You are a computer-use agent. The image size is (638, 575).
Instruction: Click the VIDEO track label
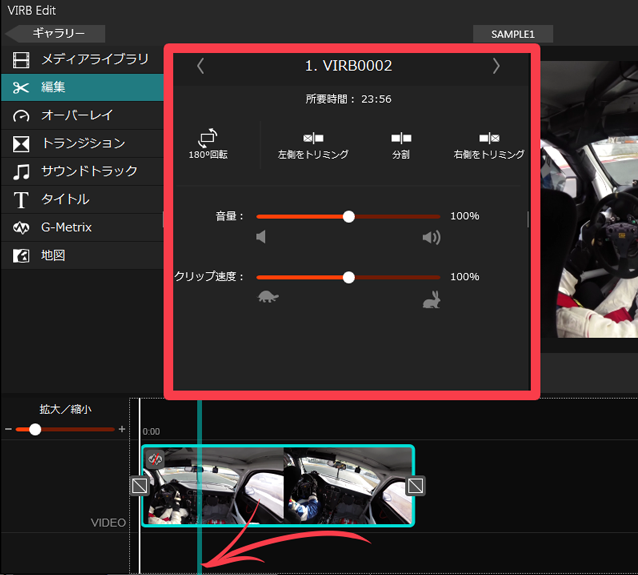point(108,523)
